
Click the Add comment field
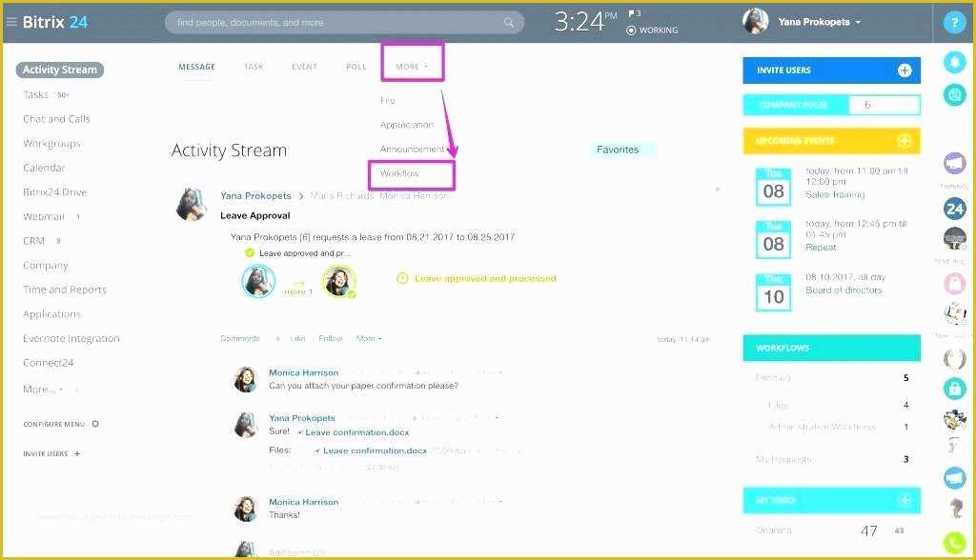point(297,552)
